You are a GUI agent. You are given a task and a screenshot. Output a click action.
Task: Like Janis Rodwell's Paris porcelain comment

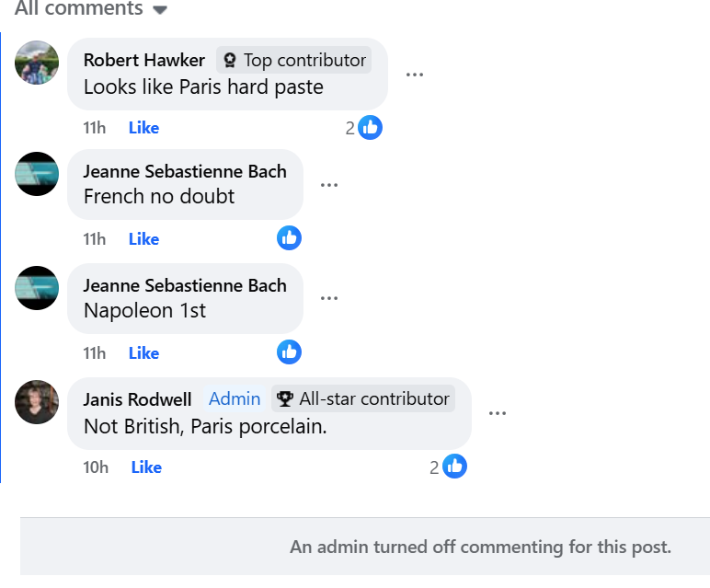click(146, 467)
